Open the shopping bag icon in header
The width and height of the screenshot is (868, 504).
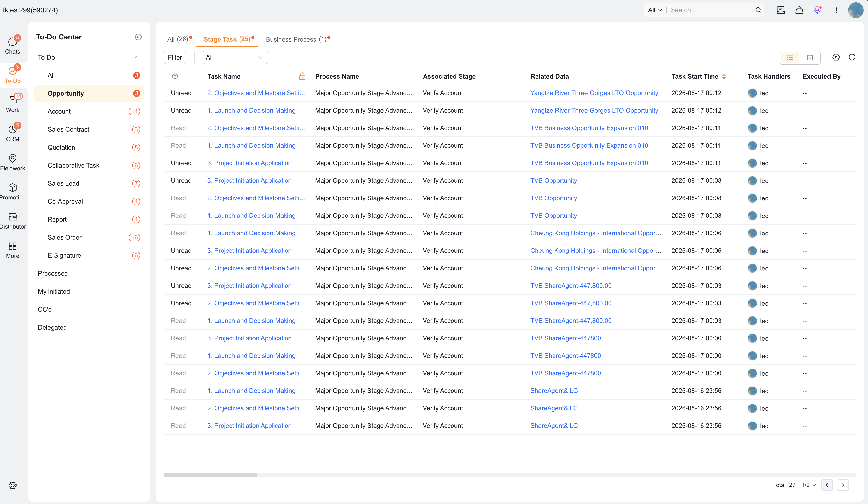799,10
